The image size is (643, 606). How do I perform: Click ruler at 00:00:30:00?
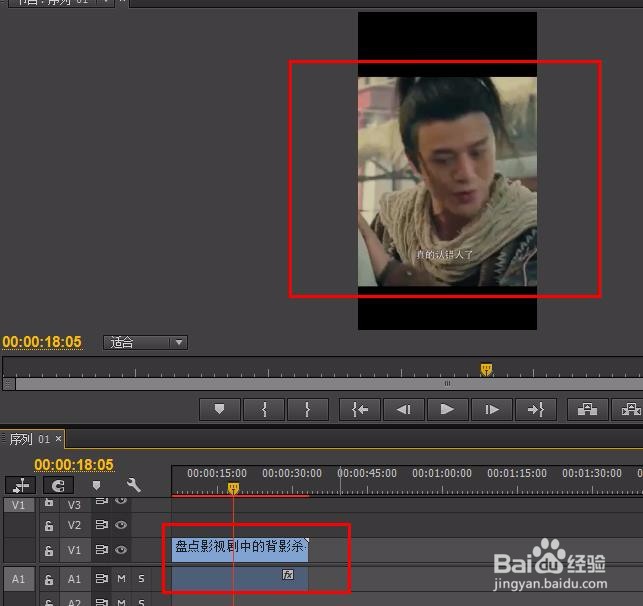tap(292, 474)
